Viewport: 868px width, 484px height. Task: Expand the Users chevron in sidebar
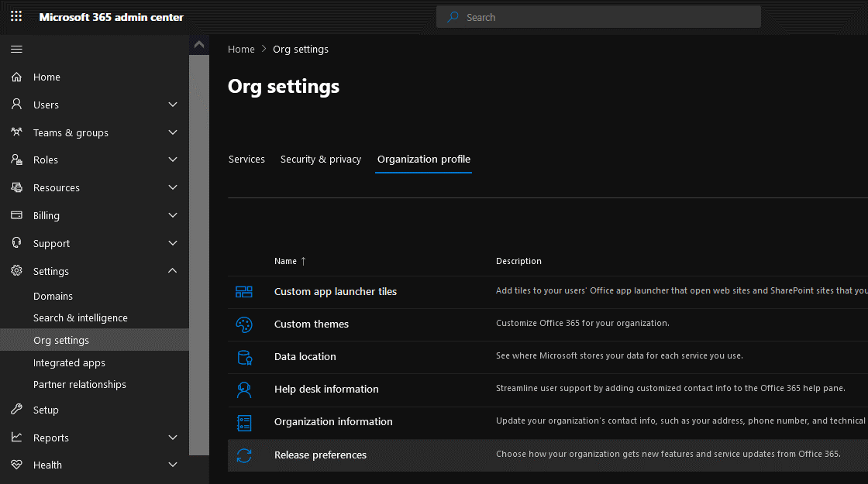[173, 105]
